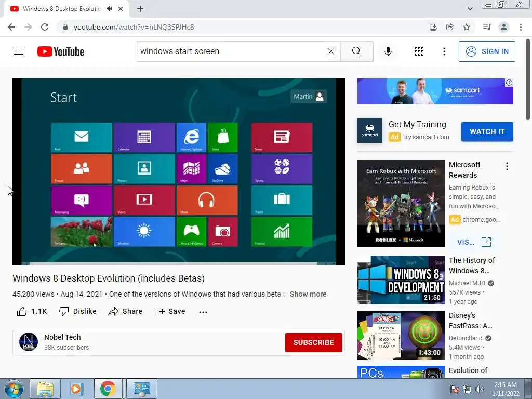This screenshot has height=399, width=532.
Task: Go back with browser back arrow
Action: click(11, 27)
